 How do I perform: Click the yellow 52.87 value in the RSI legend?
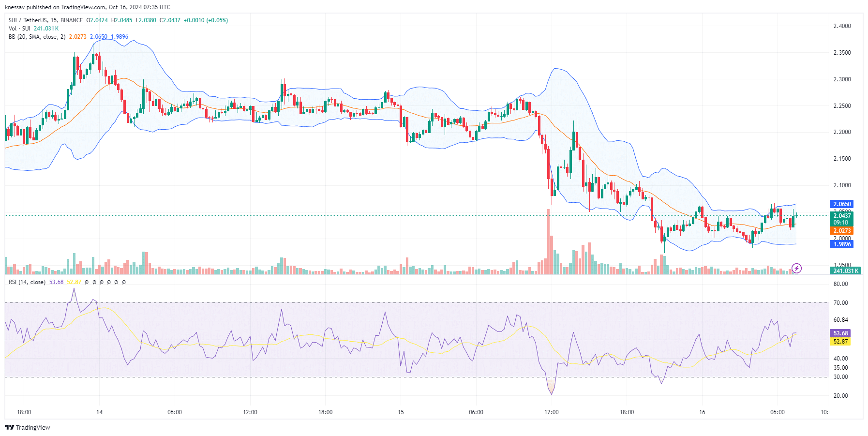click(x=74, y=282)
